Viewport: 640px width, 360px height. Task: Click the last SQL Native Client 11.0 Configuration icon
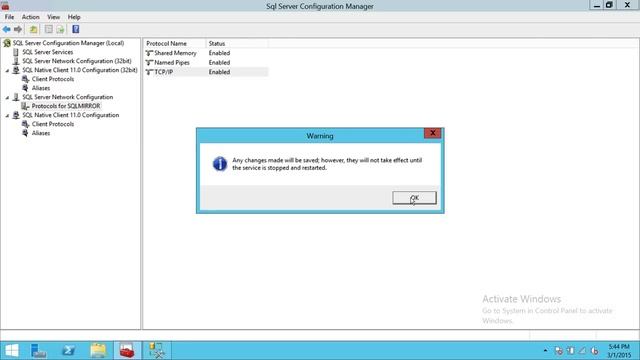pos(16,115)
